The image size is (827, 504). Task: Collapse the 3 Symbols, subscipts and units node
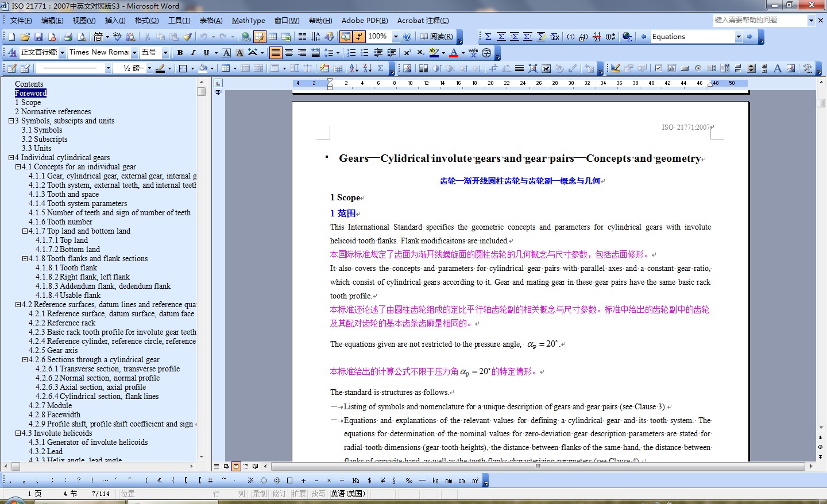click(x=11, y=121)
